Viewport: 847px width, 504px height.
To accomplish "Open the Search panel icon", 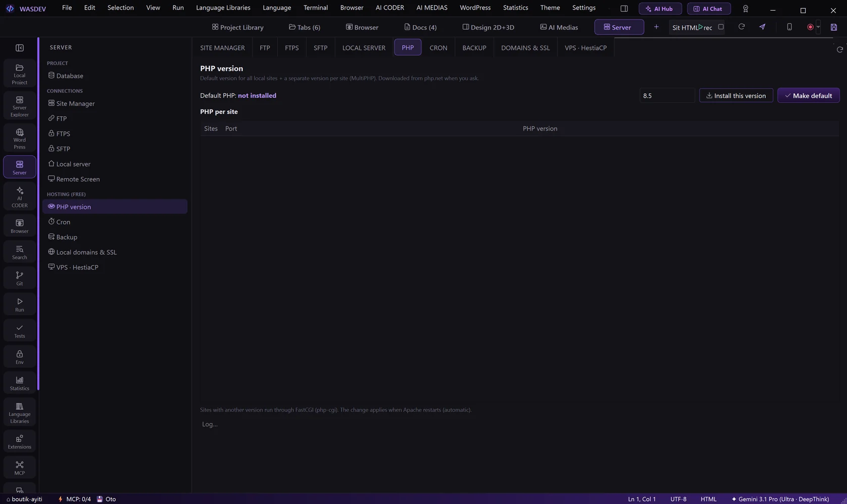I will (20, 252).
